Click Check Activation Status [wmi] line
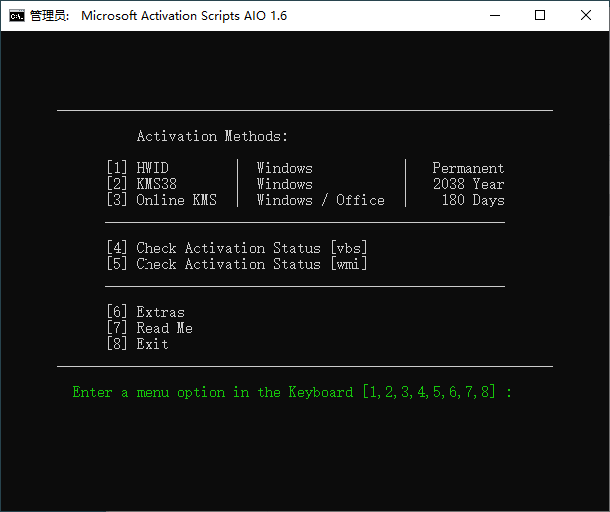 coord(237,264)
